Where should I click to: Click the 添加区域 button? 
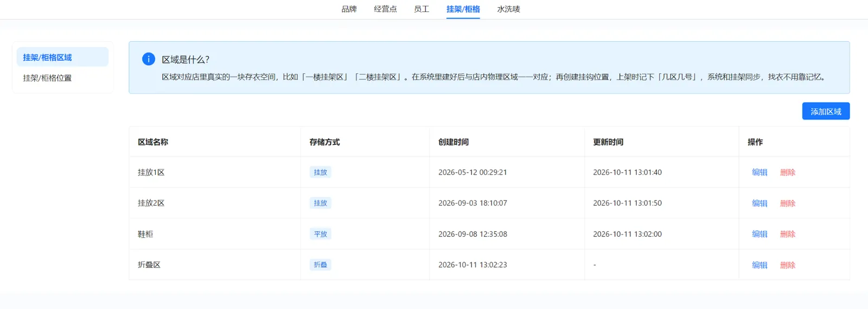(826, 111)
